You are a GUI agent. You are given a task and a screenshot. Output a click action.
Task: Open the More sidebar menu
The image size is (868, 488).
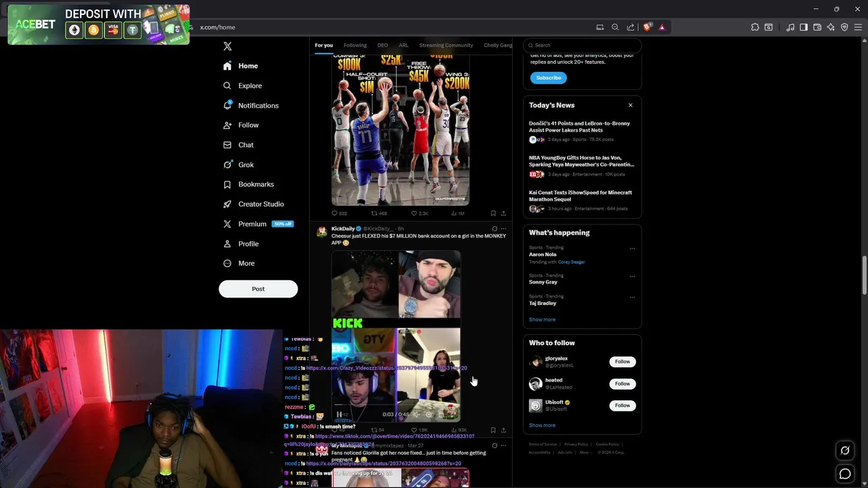coord(239,263)
